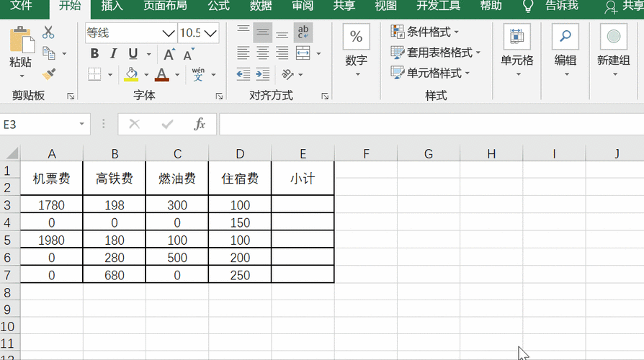Open the Name Box dropdown arrow
This screenshot has width=644, height=360.
pos(81,124)
